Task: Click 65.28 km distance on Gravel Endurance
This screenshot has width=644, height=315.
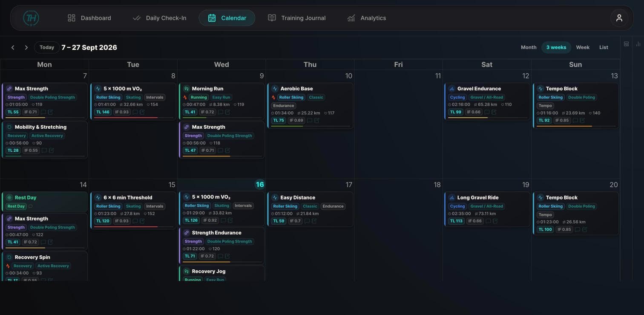Action: click(486, 104)
